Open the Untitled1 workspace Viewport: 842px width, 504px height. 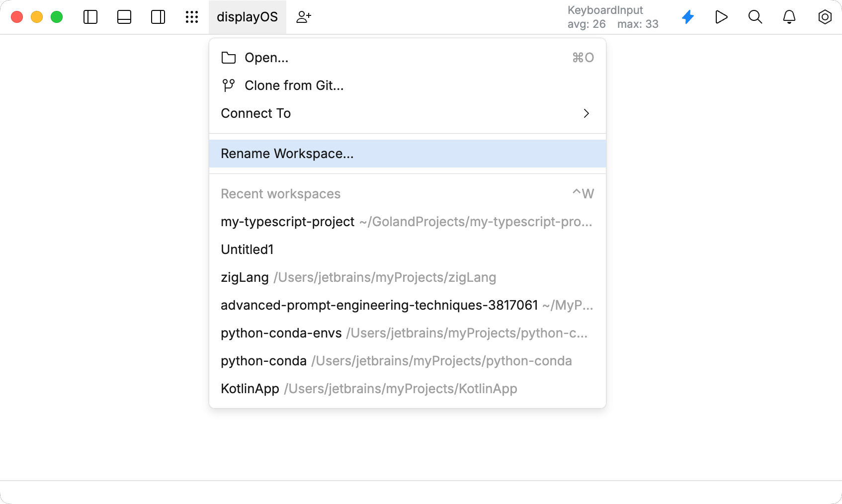tap(247, 250)
